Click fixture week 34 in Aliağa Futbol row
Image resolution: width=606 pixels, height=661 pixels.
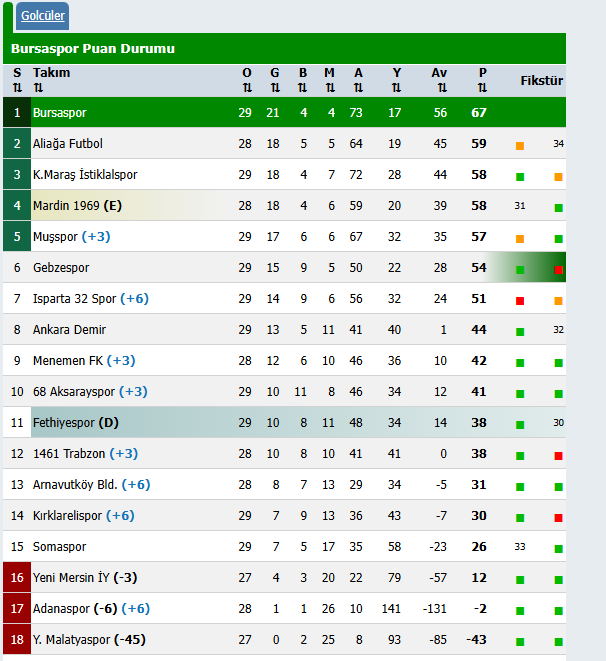click(x=559, y=144)
